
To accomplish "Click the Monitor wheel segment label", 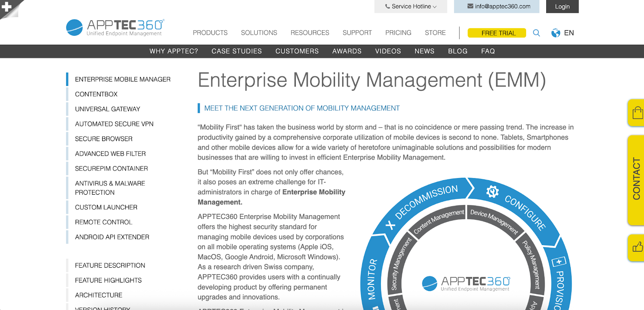I will click(372, 279).
